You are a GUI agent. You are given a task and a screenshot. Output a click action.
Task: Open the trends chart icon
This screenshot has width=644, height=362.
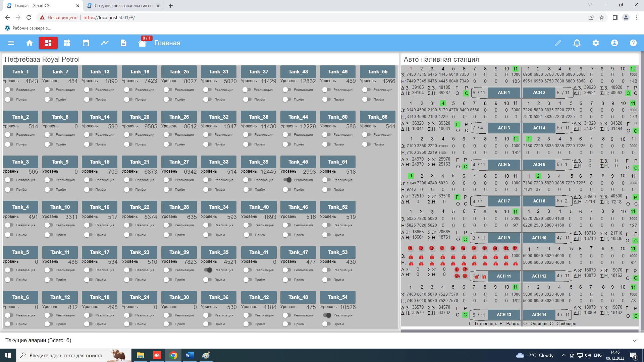click(x=105, y=43)
